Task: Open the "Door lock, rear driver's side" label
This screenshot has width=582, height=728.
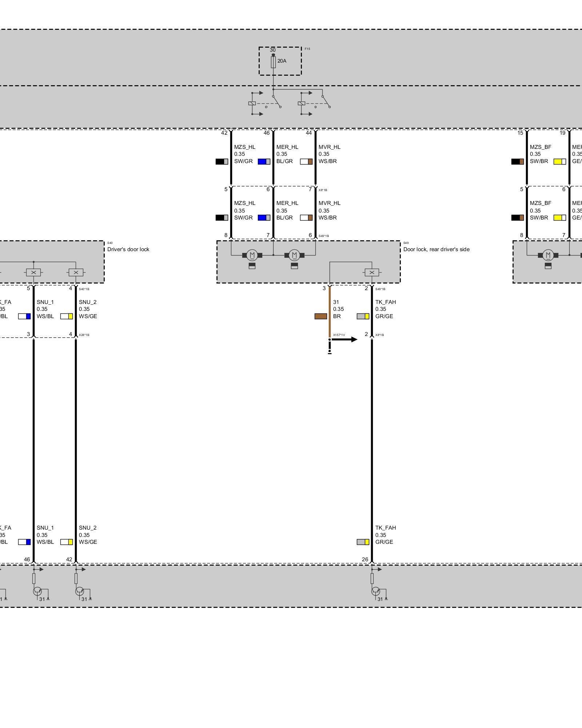Action: (436, 249)
